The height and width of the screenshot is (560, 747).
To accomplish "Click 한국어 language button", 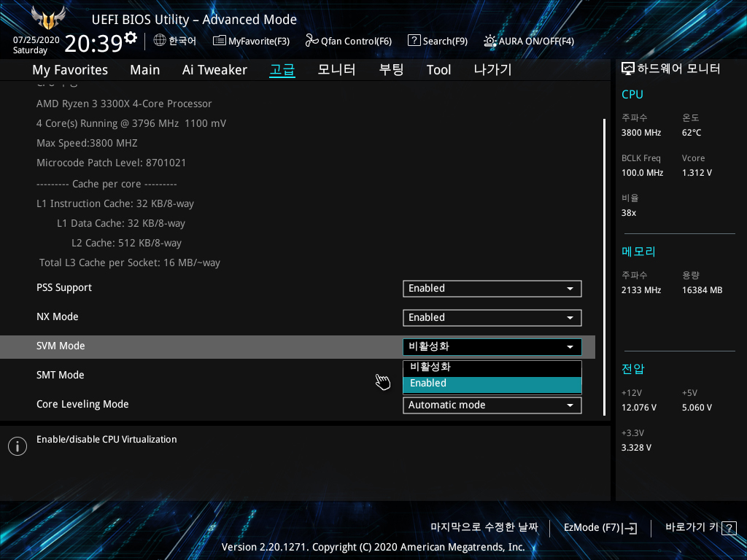I will (182, 41).
